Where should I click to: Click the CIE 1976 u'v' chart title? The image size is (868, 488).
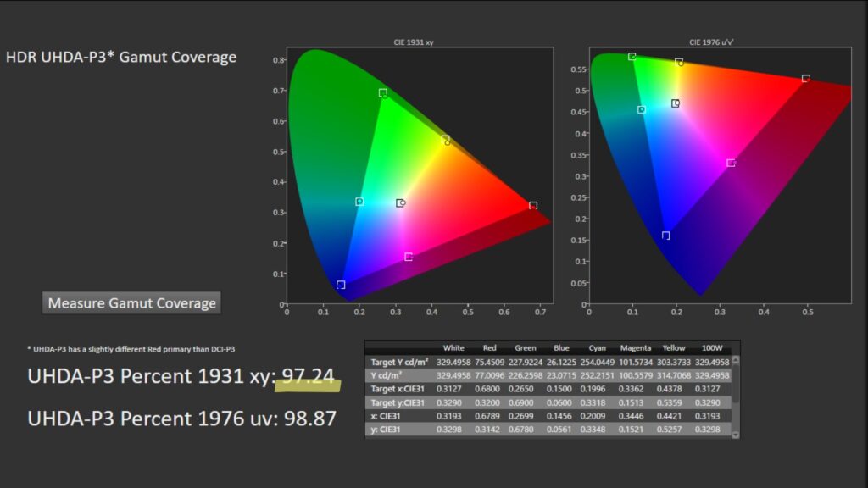pos(709,42)
